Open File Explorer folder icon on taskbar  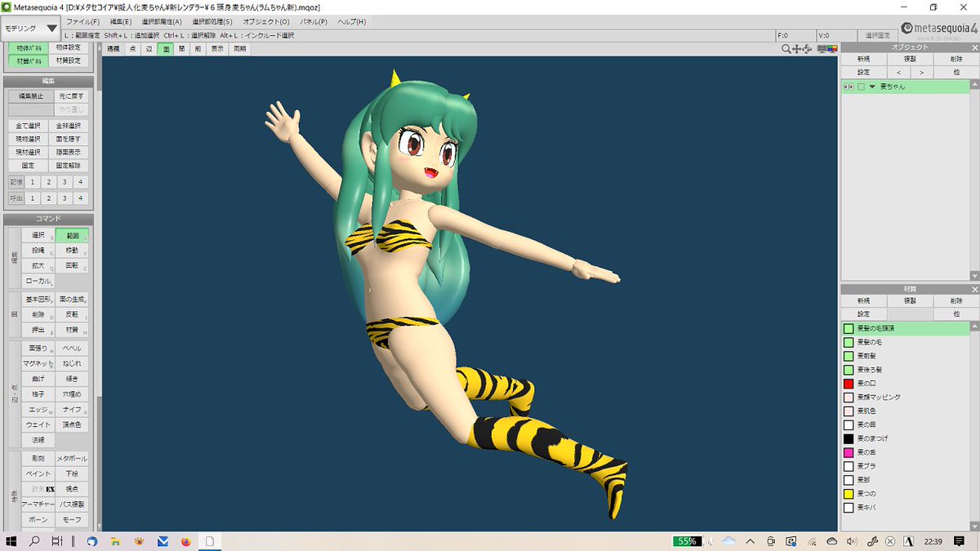coord(115,540)
